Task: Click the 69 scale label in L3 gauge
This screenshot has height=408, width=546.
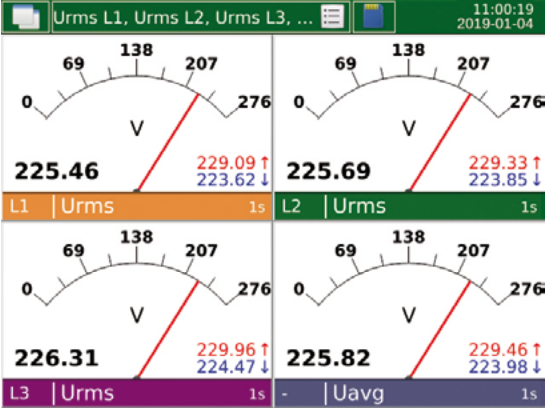Action: 73,251
